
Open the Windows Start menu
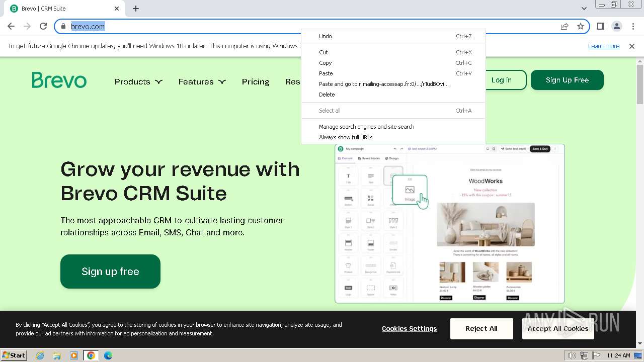(14, 355)
